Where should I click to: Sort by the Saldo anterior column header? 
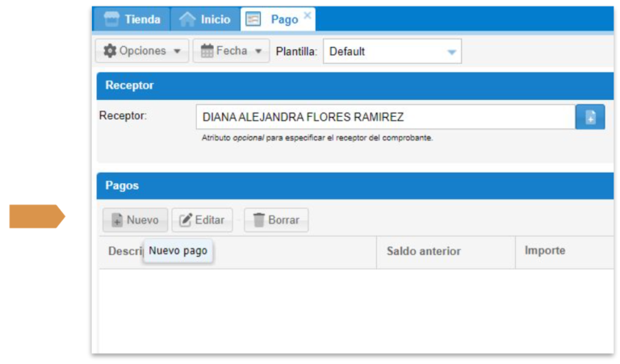(x=423, y=251)
